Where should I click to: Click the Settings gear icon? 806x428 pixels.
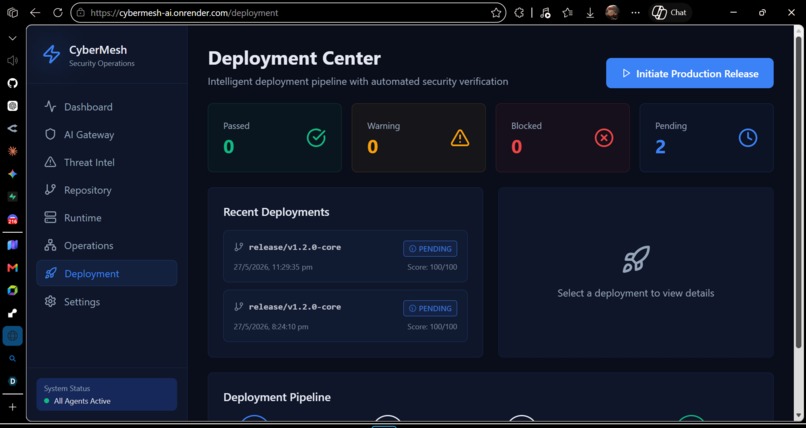coord(50,301)
